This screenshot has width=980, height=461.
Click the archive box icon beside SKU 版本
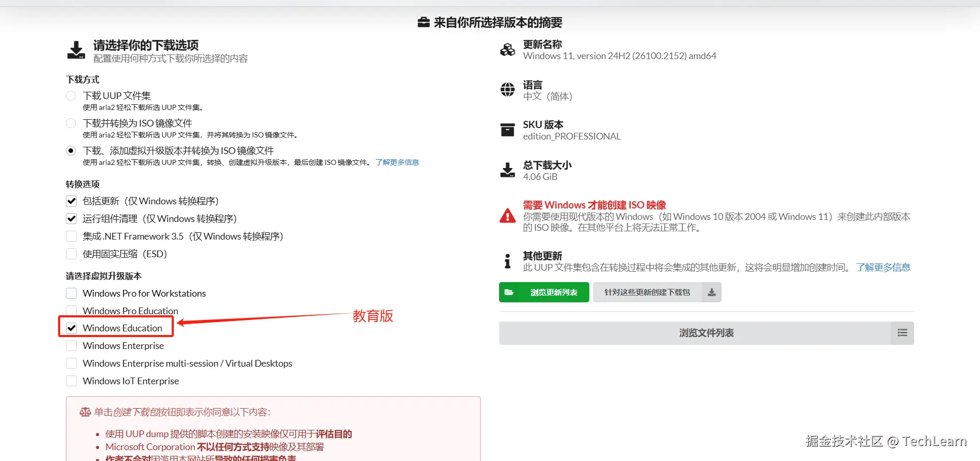point(507,130)
